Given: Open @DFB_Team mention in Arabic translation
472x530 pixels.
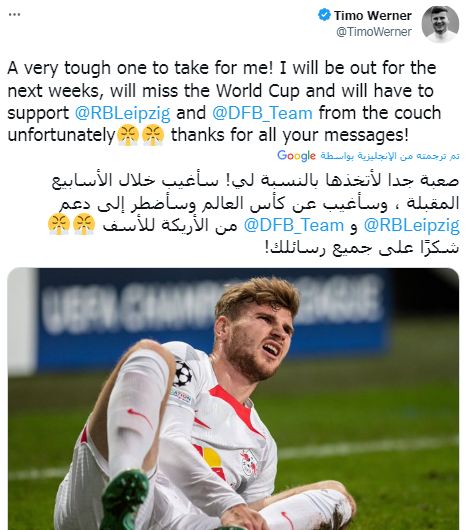Looking at the screenshot, I should pos(294,225).
